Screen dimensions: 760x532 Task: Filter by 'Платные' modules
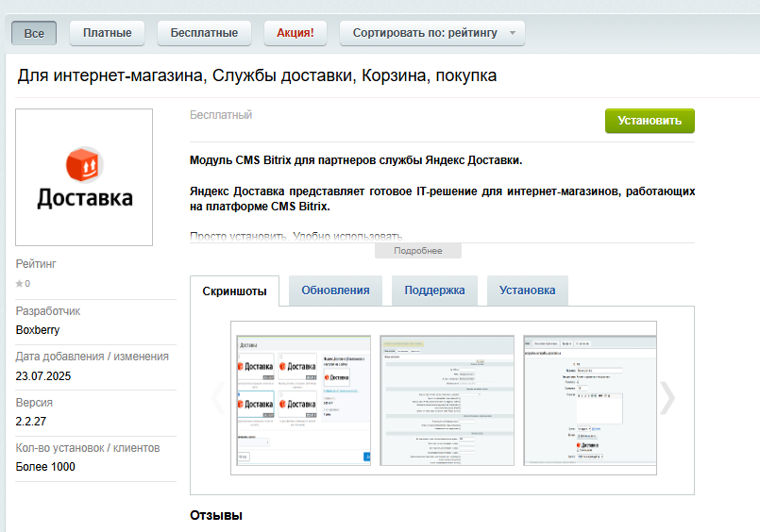[x=107, y=33]
